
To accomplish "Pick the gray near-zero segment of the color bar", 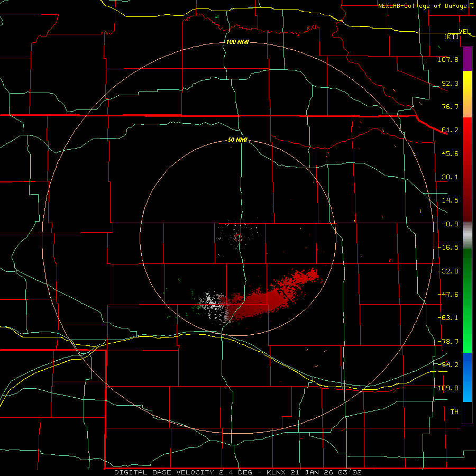I will pos(467,235).
